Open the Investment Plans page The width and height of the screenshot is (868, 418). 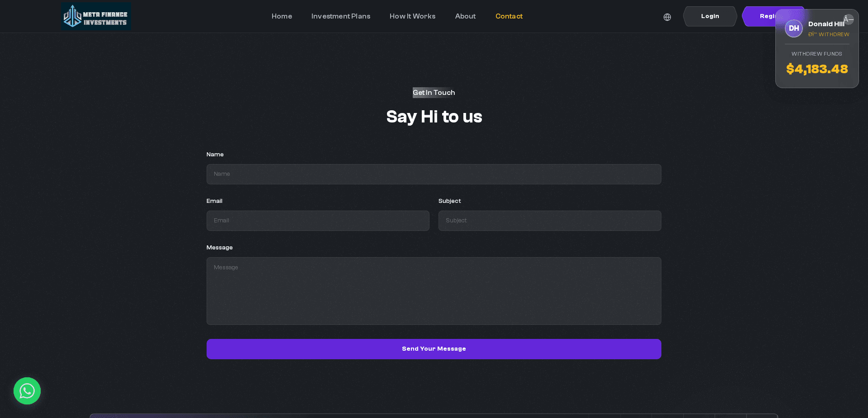click(x=341, y=16)
